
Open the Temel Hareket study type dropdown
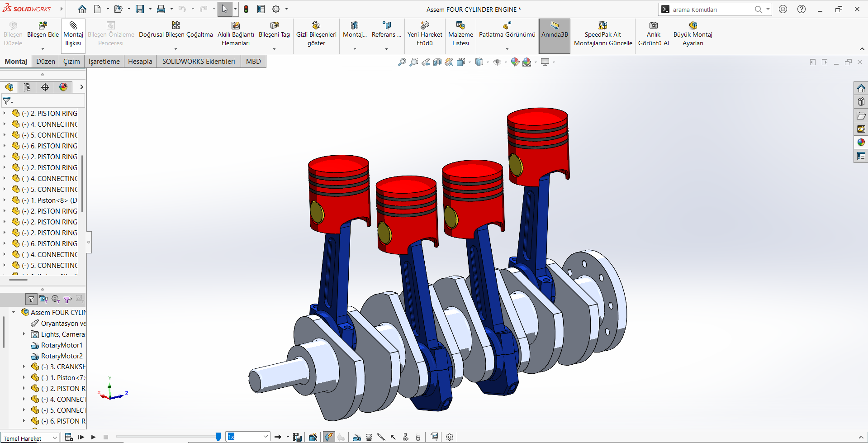pos(30,438)
